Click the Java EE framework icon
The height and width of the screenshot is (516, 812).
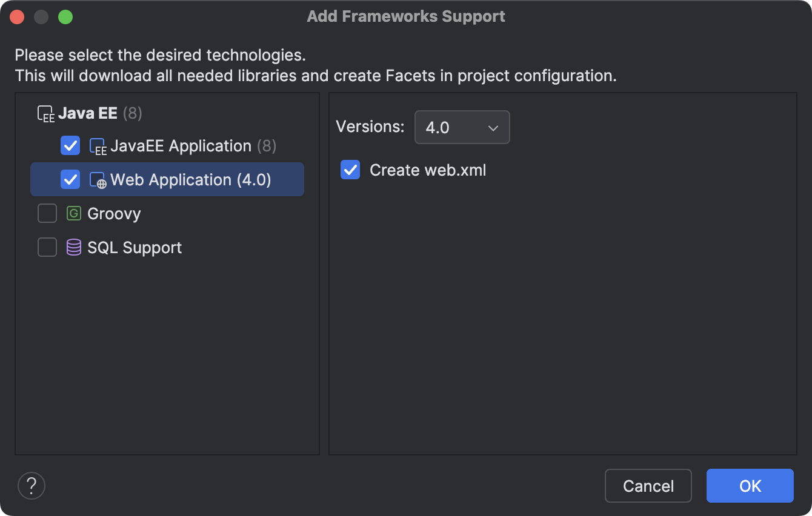click(45, 113)
